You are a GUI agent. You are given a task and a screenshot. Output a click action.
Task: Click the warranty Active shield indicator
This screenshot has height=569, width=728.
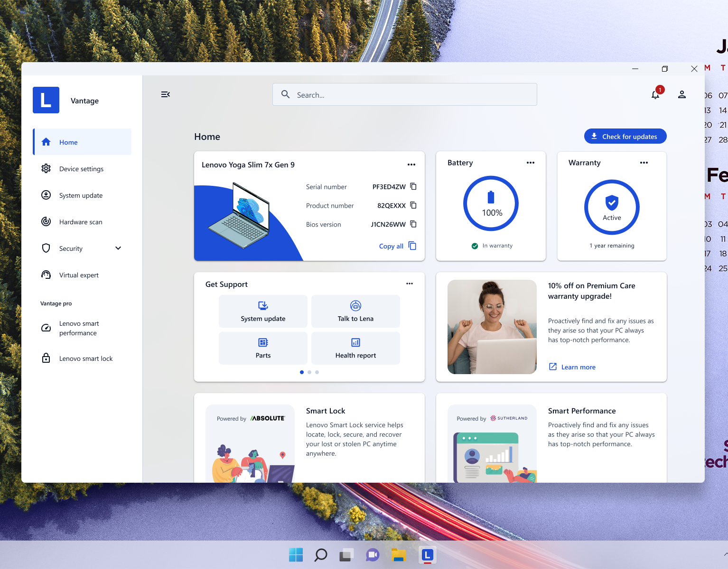(x=612, y=207)
